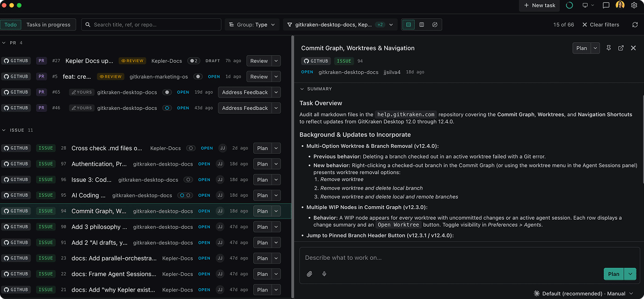Open Plan dropdown arrow for issue 97
The image size is (644, 299).
click(276, 164)
